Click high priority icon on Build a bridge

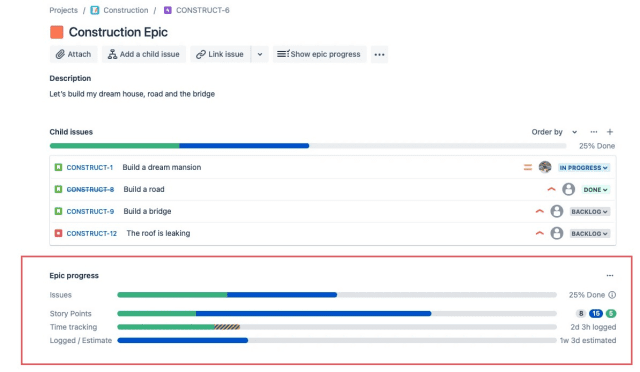pyautogui.click(x=540, y=212)
